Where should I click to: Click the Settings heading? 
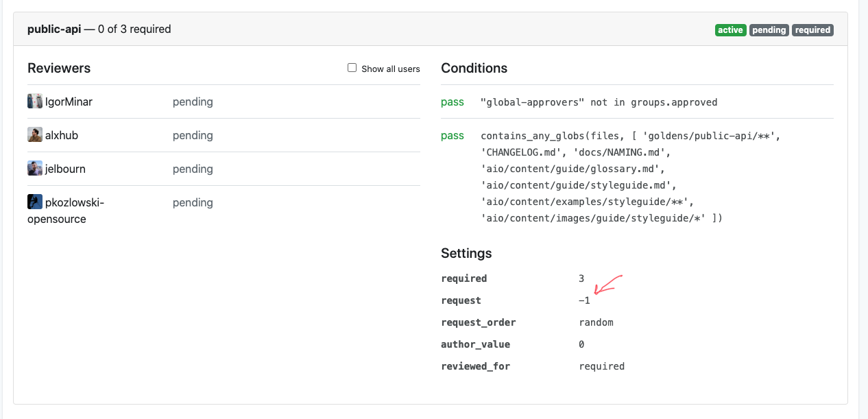(466, 254)
